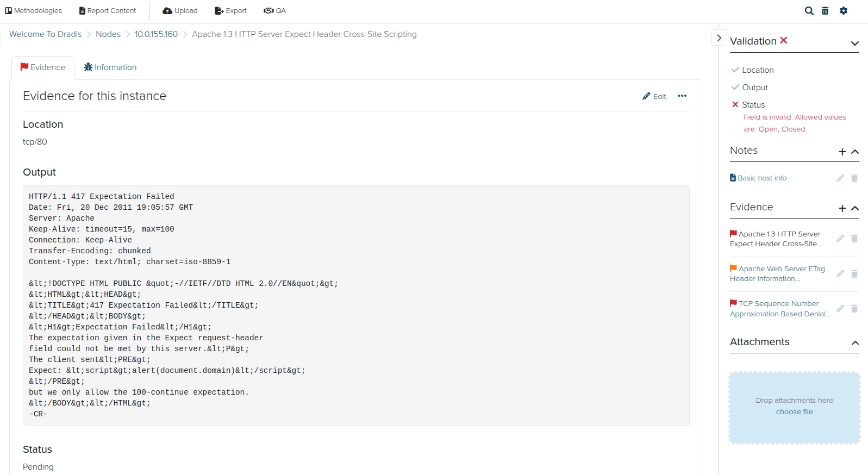Open the QA menu
This screenshot has height=474, width=868.
tap(275, 11)
